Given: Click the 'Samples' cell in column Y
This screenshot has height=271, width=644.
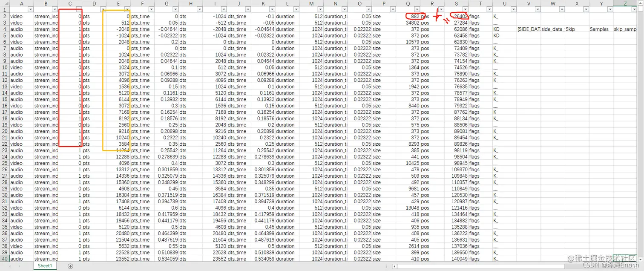Looking at the screenshot, I should click(x=601, y=29).
